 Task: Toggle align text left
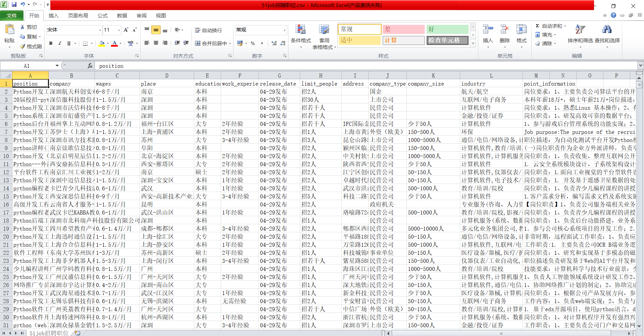[147, 43]
